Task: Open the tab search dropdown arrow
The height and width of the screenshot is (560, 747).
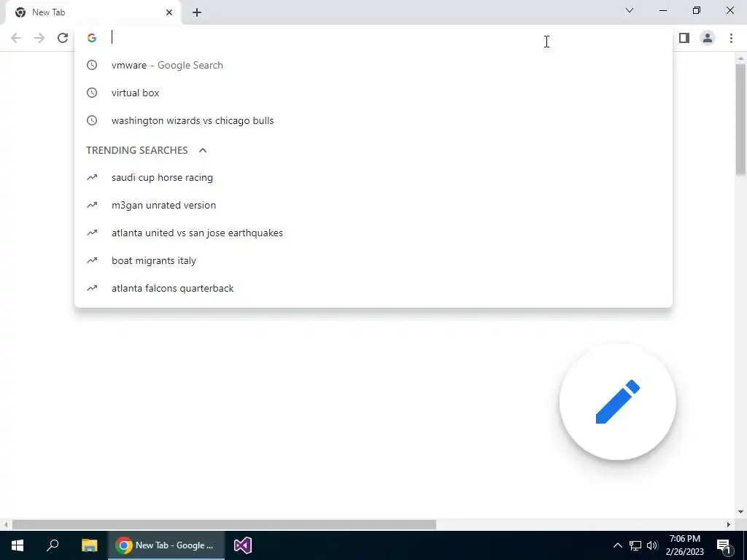Action: [630, 10]
